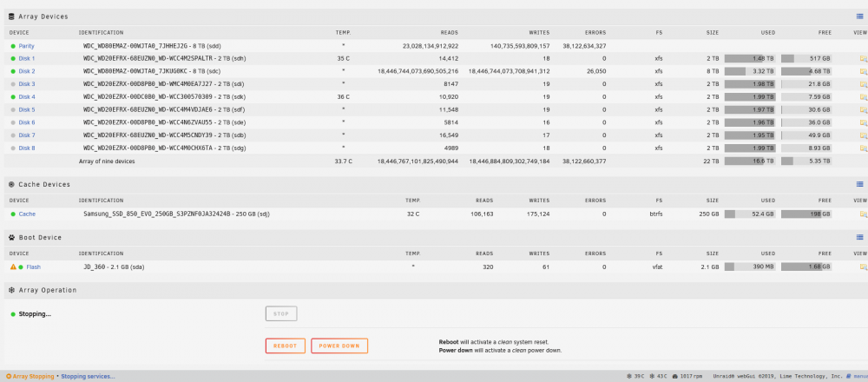The height and width of the screenshot is (382, 868).
Task: Click the Array Stopping status message
Action: coord(30,377)
